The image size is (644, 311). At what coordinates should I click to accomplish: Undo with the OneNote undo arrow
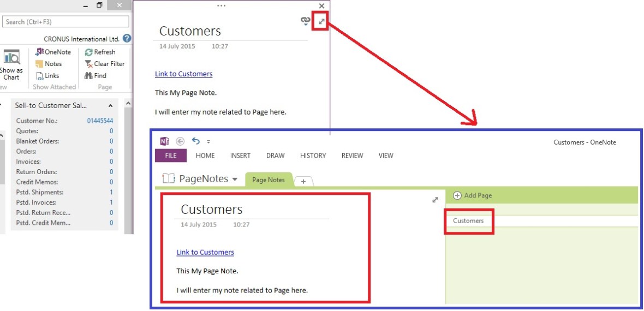coord(196,141)
